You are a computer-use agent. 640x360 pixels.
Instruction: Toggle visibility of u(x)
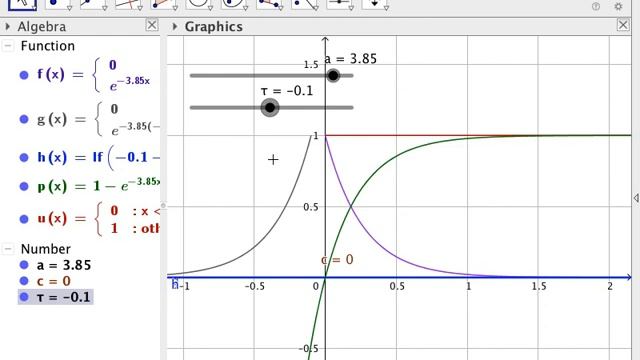tap(24, 219)
